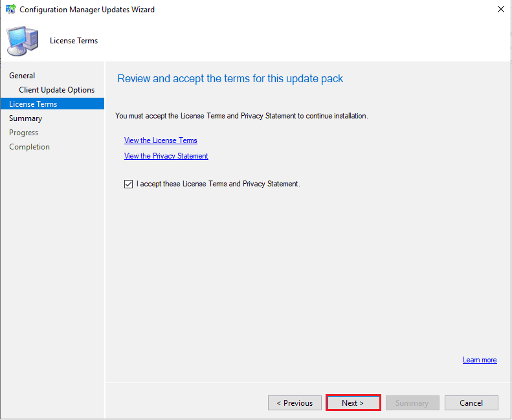Follow the Learn more link
The height and width of the screenshot is (420, 512).
[x=480, y=360]
